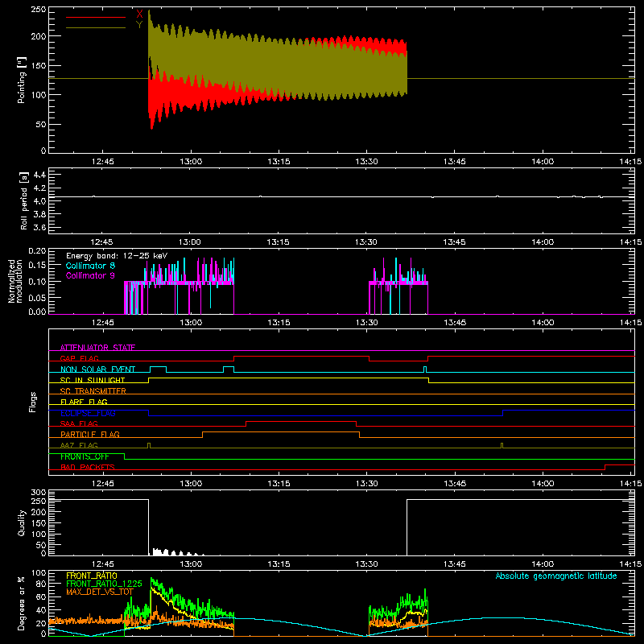Click the 4.4 value on Roll period axis

click(x=39, y=175)
